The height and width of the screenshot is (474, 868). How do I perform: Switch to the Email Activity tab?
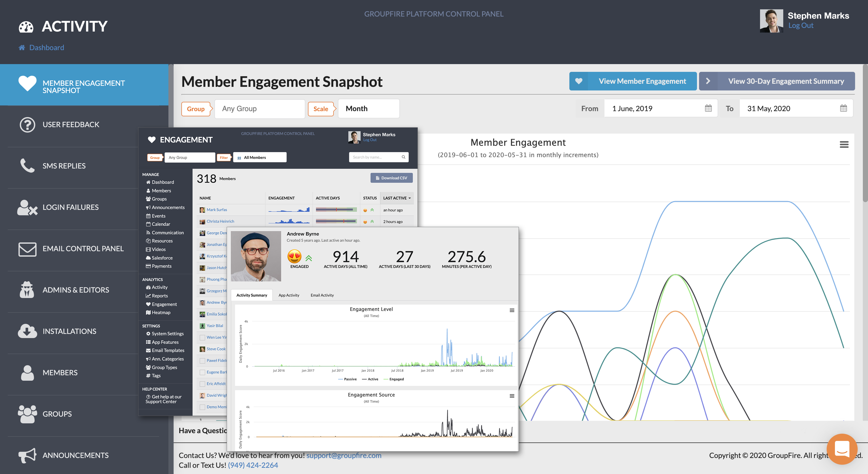pyautogui.click(x=322, y=295)
